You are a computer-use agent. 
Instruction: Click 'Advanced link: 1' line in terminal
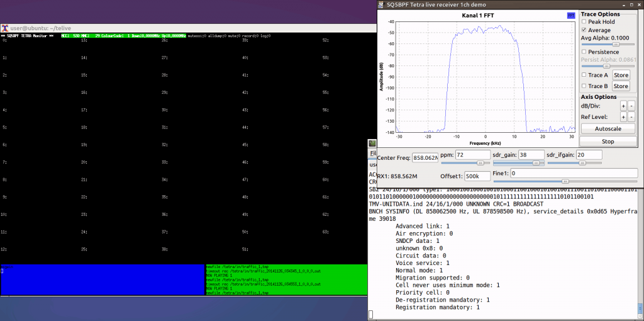coord(423,226)
